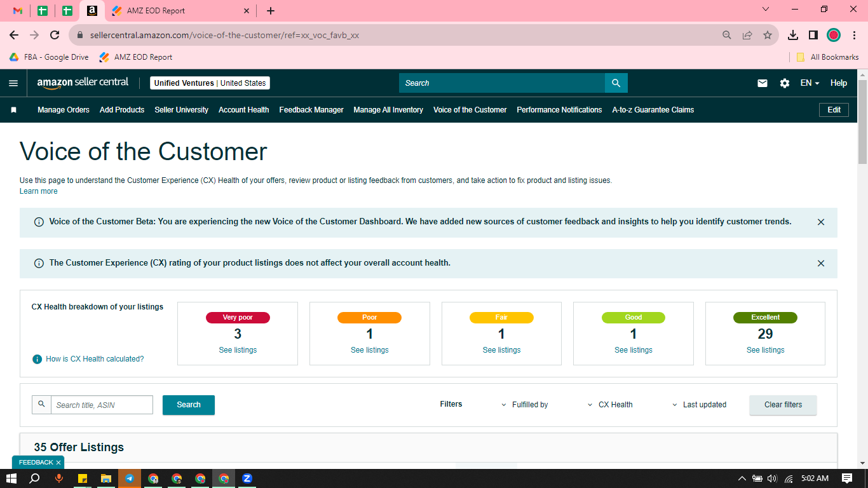Expand the CX Health filter
This screenshot has height=488, width=868.
pos(610,405)
